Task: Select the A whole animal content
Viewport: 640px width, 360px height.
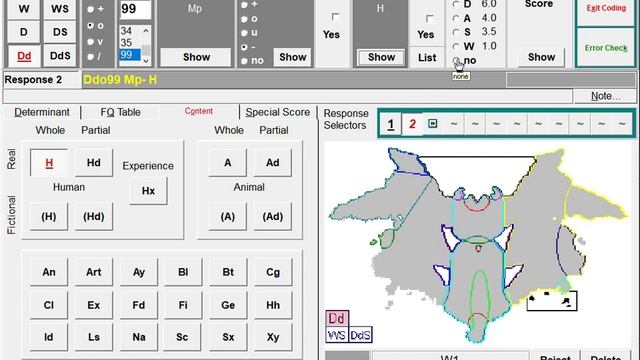Action: (228, 163)
